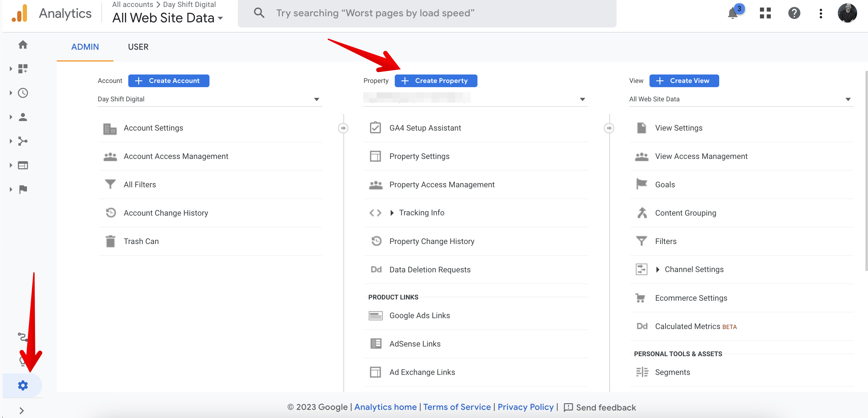Open the All Web Site Data view switcher
This screenshot has width=868, height=418.
168,18
